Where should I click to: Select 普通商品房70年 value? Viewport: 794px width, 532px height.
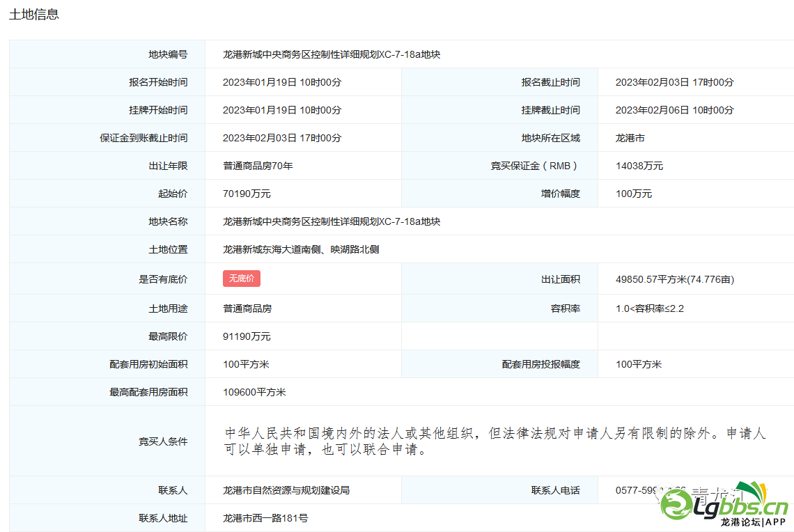pyautogui.click(x=258, y=166)
